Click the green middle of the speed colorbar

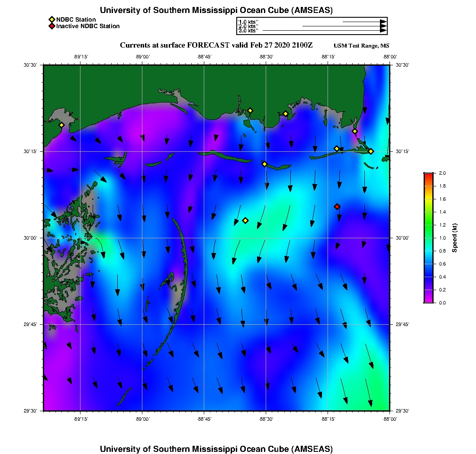point(429,224)
